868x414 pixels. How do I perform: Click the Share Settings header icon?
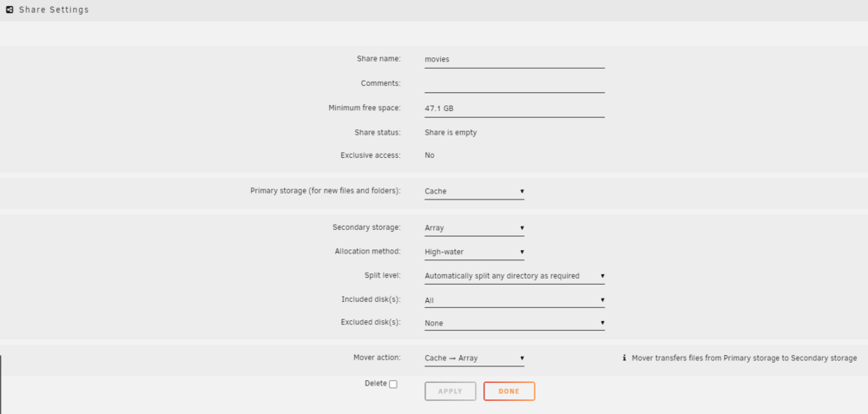click(x=10, y=10)
